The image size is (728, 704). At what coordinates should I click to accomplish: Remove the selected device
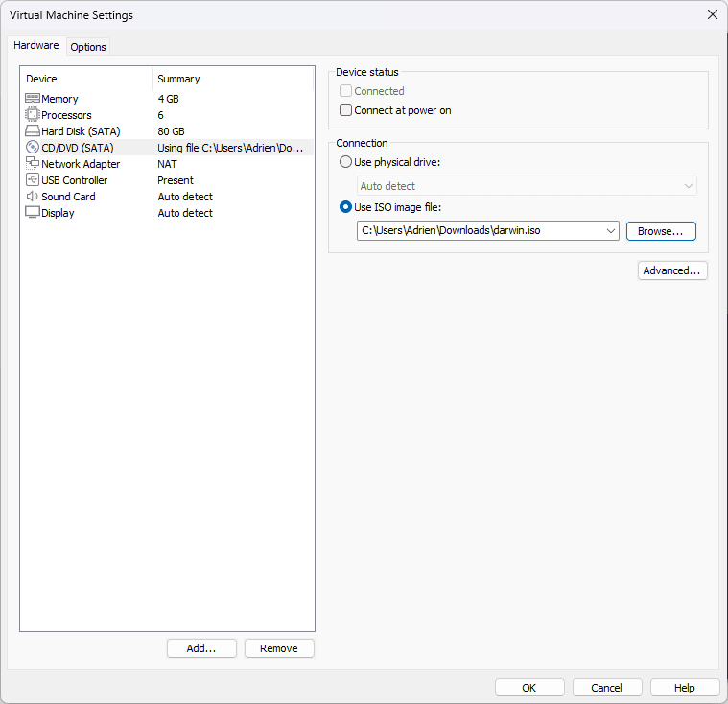coord(279,648)
